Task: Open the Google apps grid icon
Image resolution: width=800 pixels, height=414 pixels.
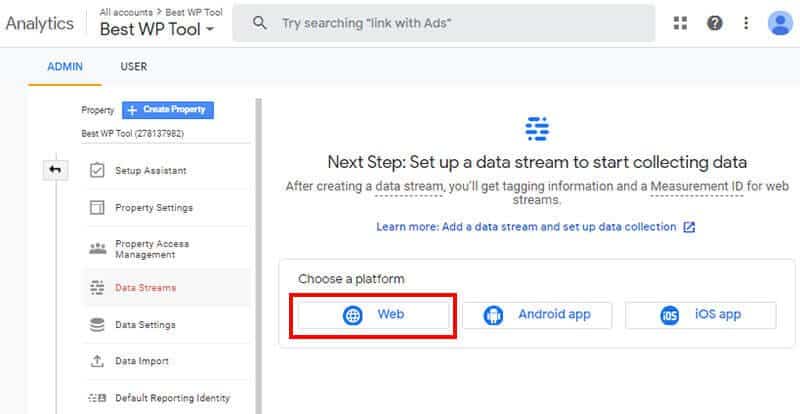Action: click(680, 23)
